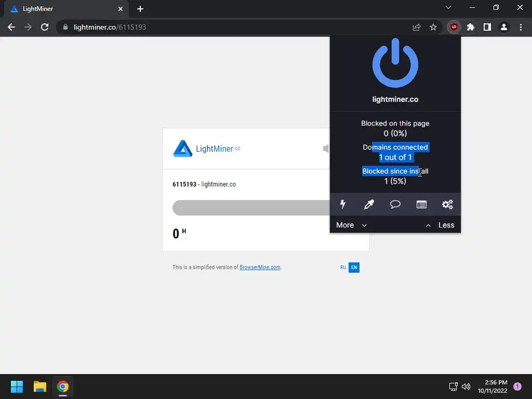Select the LightMiner browser tab
This screenshot has height=399, width=532.
66,9
